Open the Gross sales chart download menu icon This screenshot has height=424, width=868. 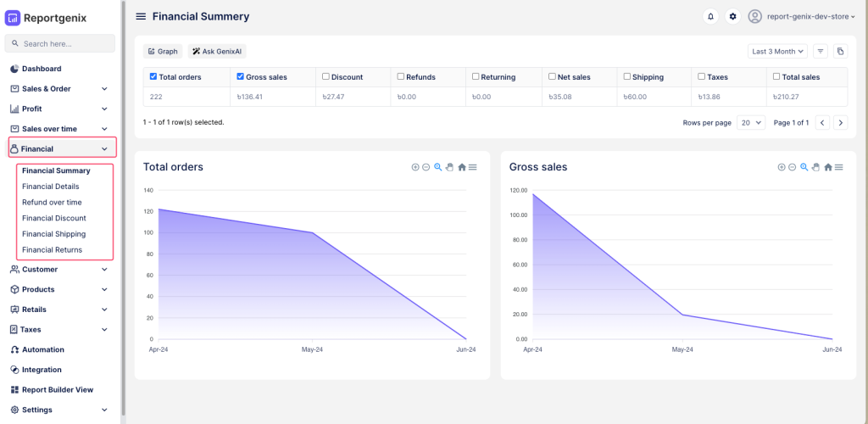(x=838, y=167)
